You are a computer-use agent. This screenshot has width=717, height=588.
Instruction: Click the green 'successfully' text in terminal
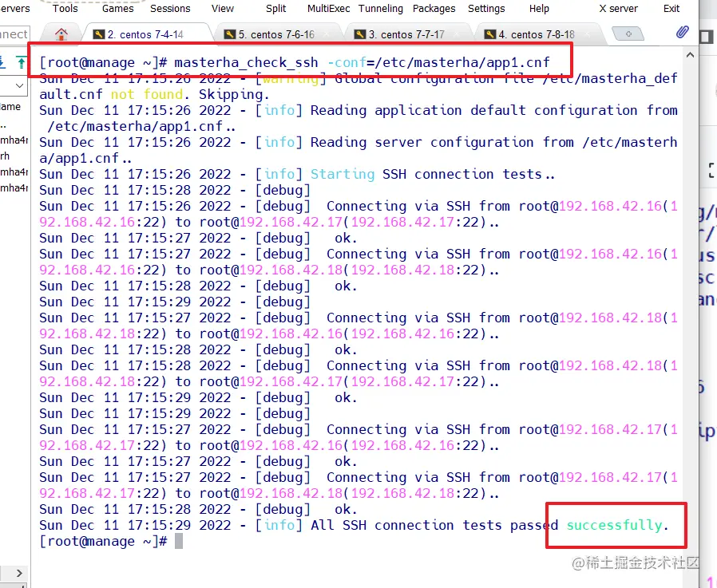click(x=614, y=526)
